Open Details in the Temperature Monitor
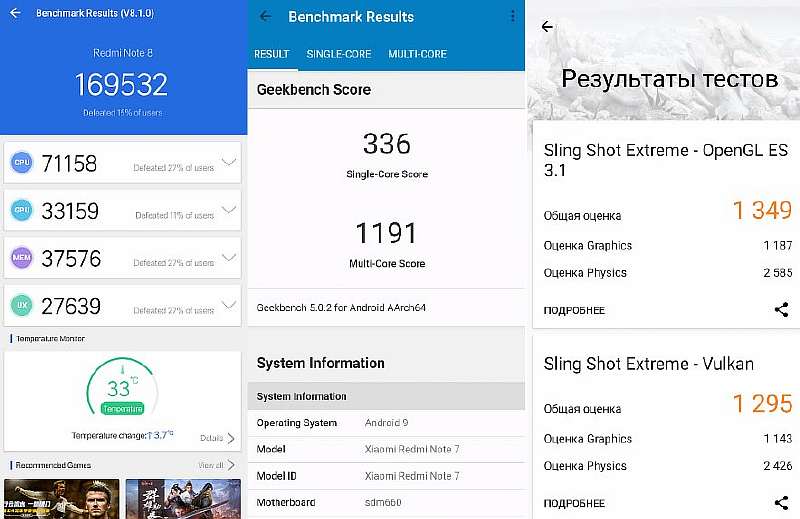This screenshot has height=519, width=800. pyautogui.click(x=217, y=438)
